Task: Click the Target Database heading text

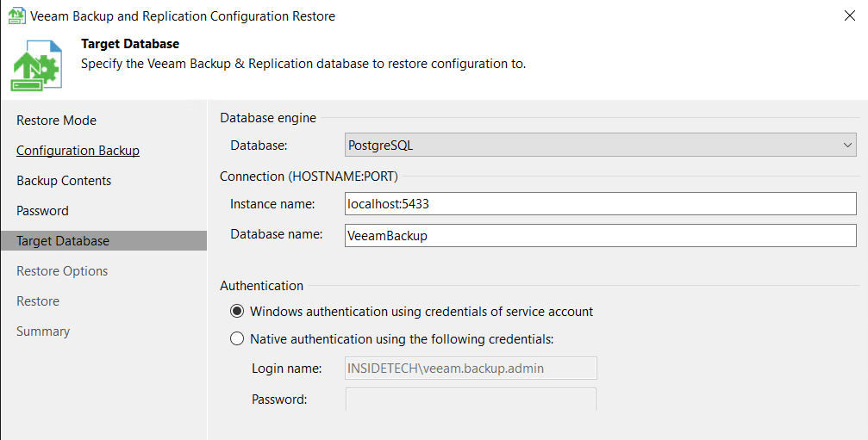Action: pyautogui.click(x=130, y=44)
